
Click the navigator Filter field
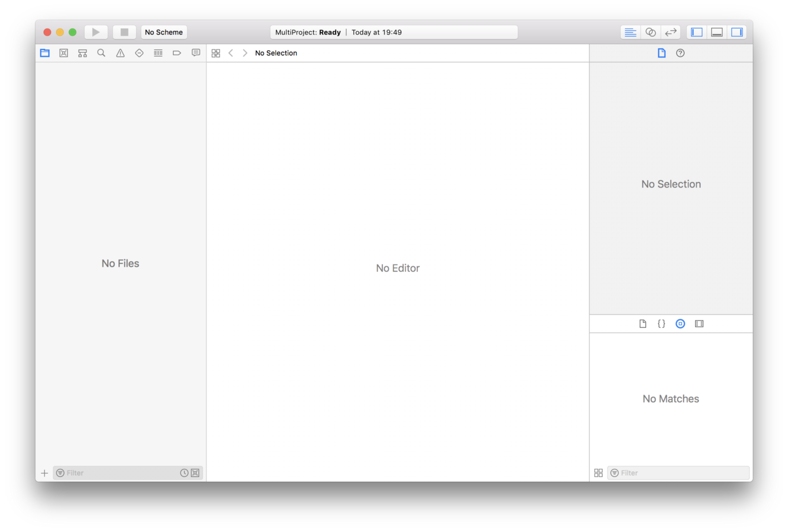point(128,473)
